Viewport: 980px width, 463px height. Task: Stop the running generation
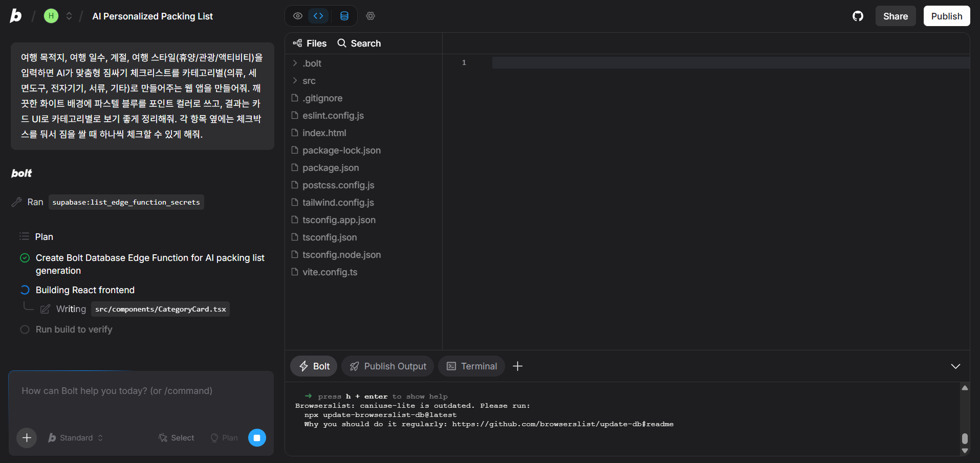click(257, 438)
